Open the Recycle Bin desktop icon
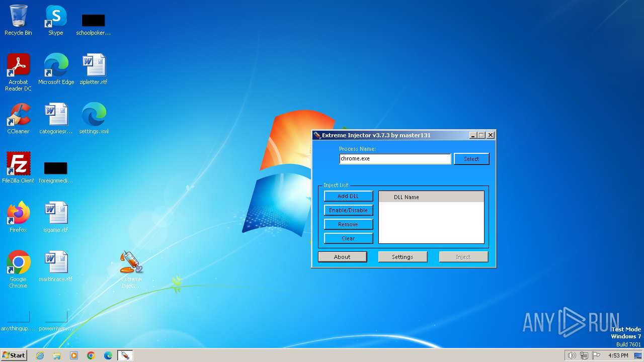 18,20
